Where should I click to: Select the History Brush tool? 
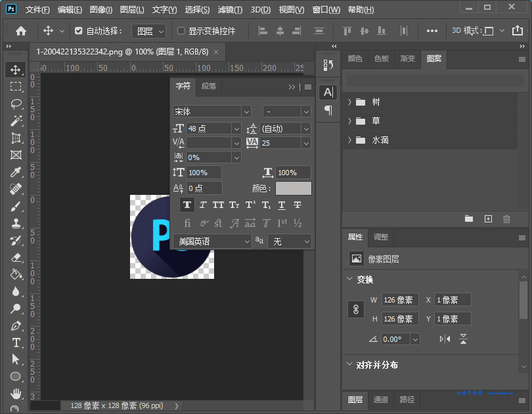pos(15,240)
